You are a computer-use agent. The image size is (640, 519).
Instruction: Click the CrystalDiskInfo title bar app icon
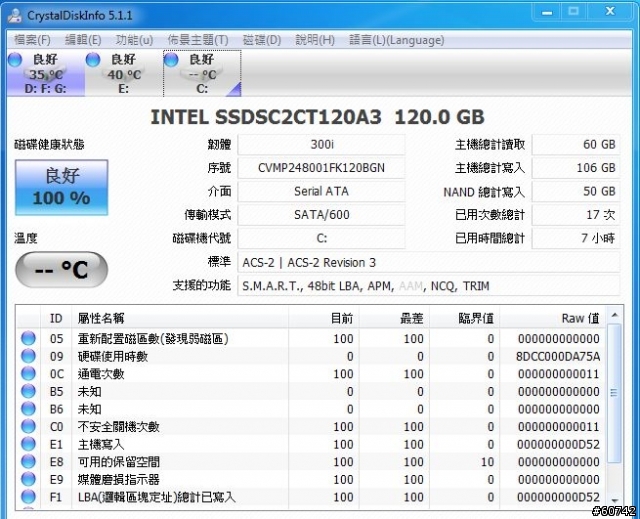pyautogui.click(x=15, y=16)
